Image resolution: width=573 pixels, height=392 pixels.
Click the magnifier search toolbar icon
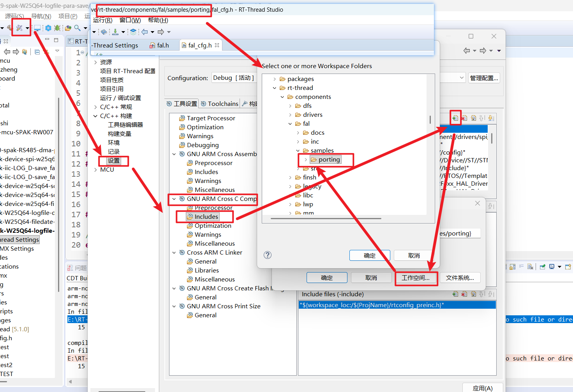78,28
